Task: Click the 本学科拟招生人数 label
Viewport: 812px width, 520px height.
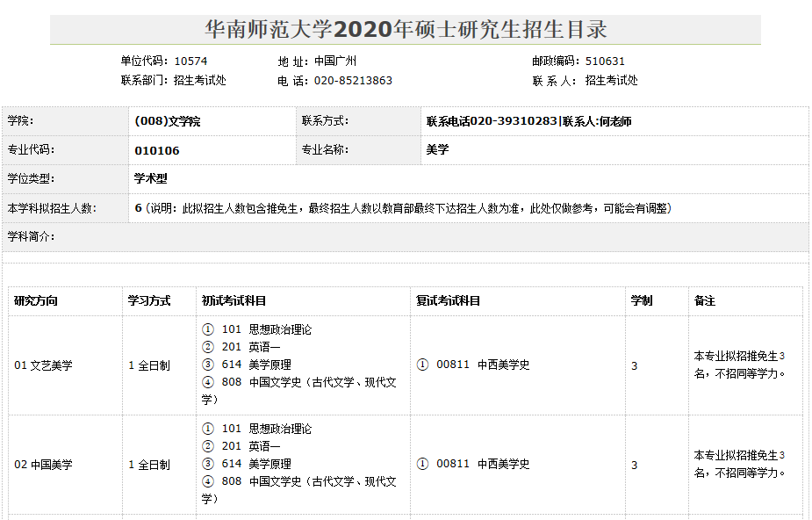Action: 52,208
